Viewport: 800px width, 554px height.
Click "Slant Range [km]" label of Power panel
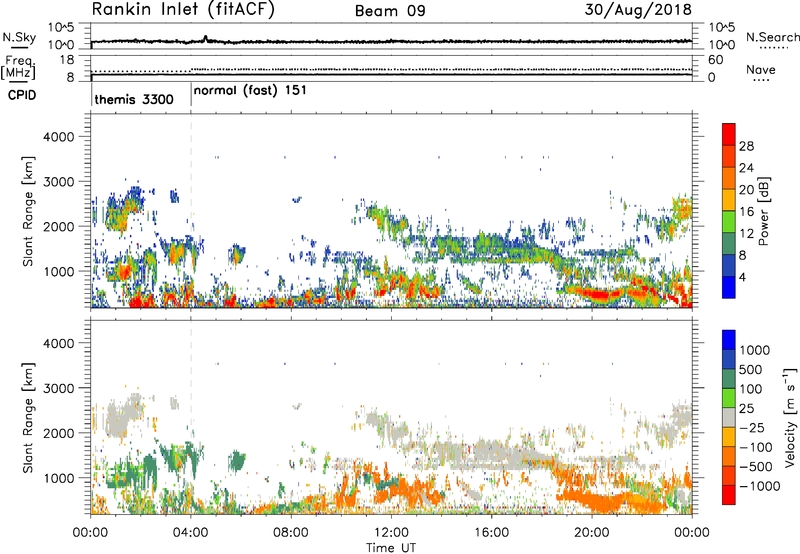click(28, 211)
